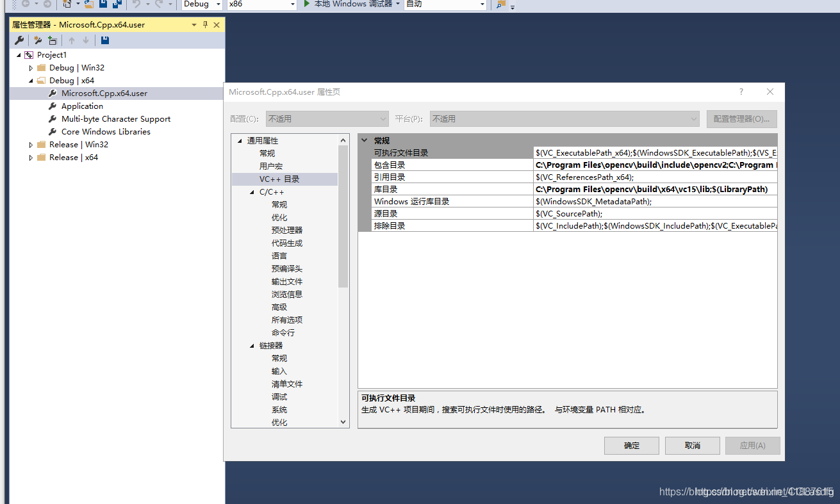840x504 pixels.
Task: Select 预处理器 under C/C++
Action: (x=287, y=231)
